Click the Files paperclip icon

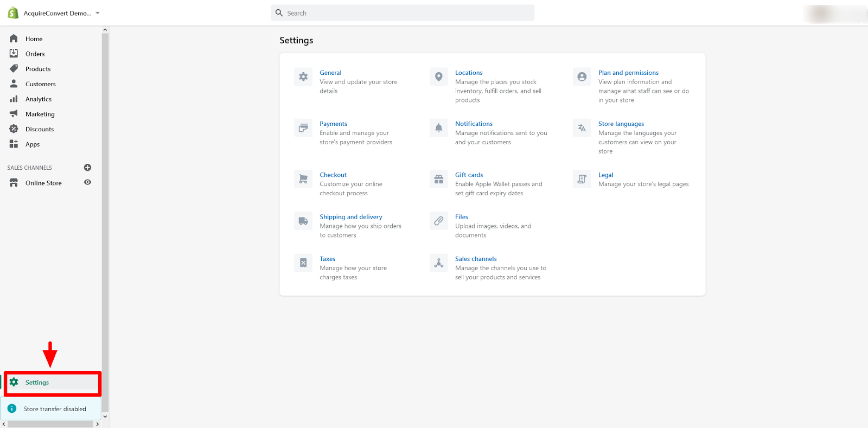coord(439,221)
